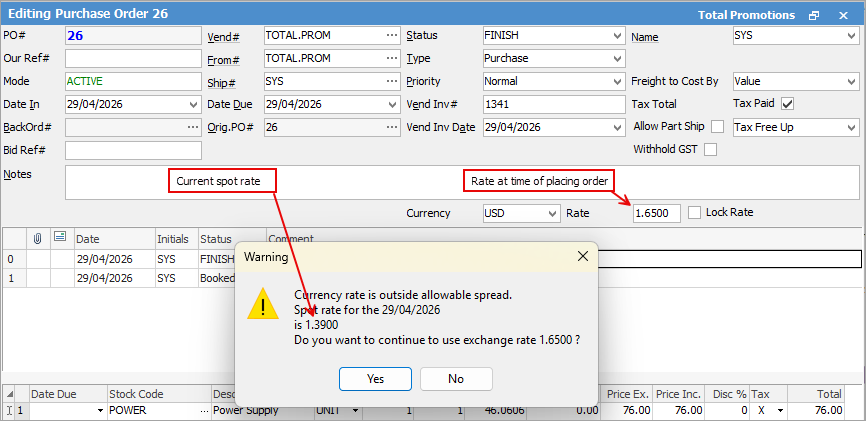866x421 pixels.
Task: Toggle the Tax Paid checkbox
Action: pyautogui.click(x=788, y=104)
